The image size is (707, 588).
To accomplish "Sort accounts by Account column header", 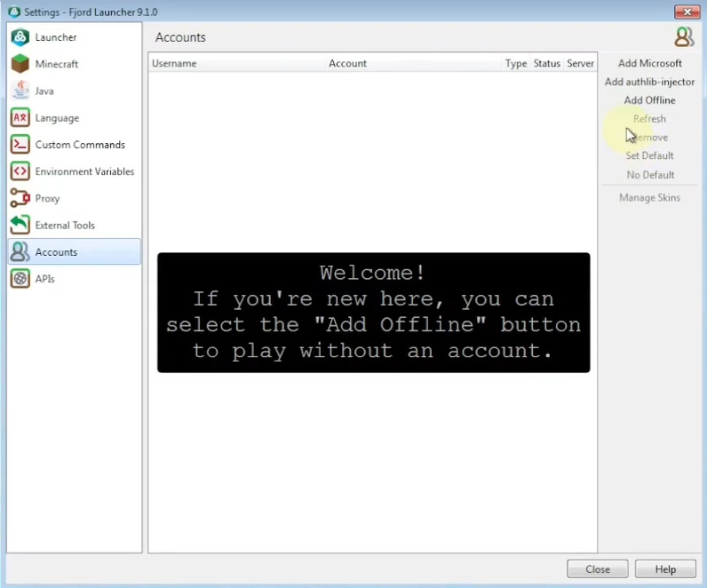I will [414, 63].
